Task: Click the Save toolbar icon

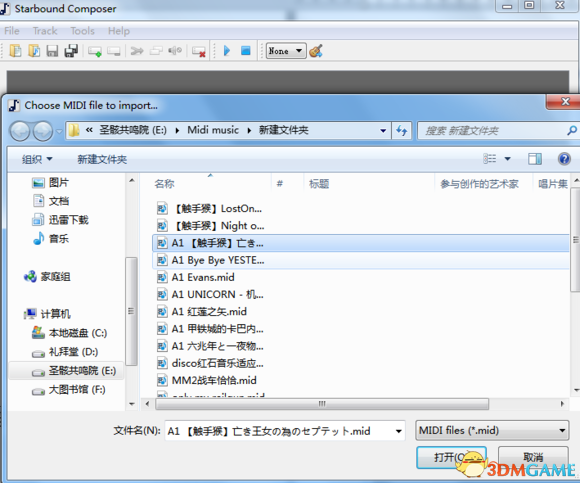Action: coord(52,51)
